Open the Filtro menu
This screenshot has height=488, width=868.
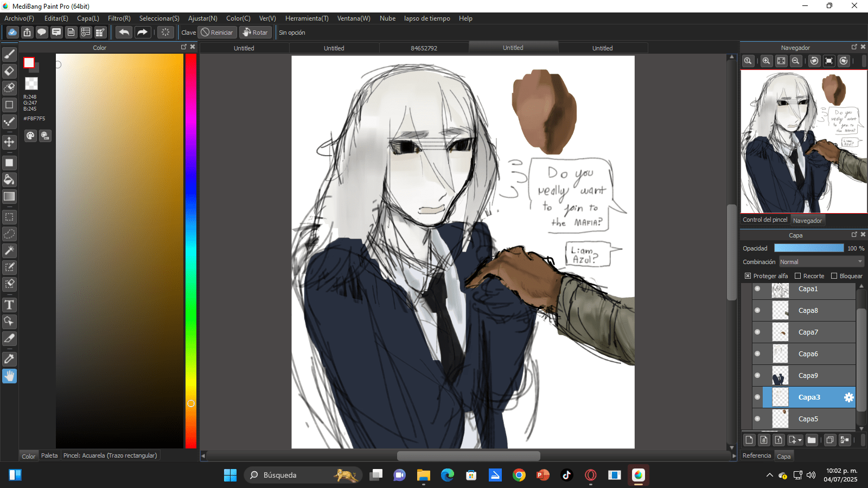pyautogui.click(x=119, y=18)
